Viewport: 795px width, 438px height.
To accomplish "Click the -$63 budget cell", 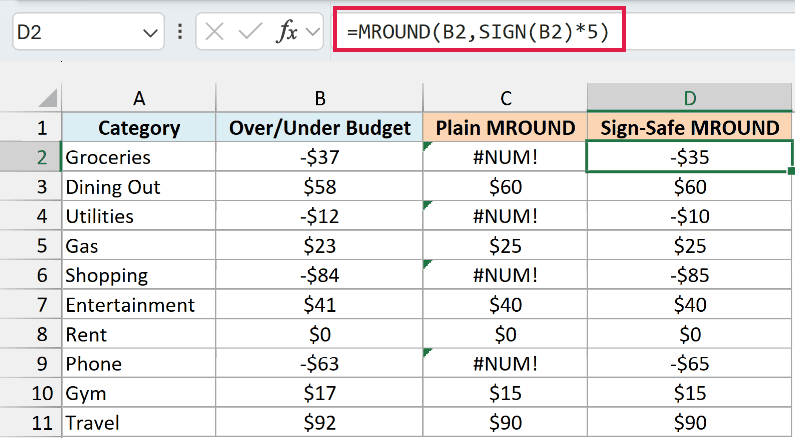I will (x=319, y=363).
